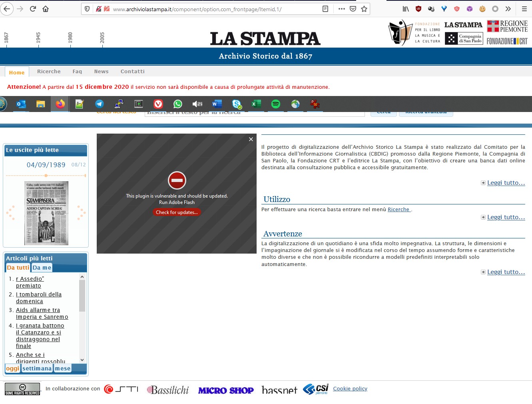Open File Explorer from the taskbar
The width and height of the screenshot is (532, 404).
[x=40, y=104]
